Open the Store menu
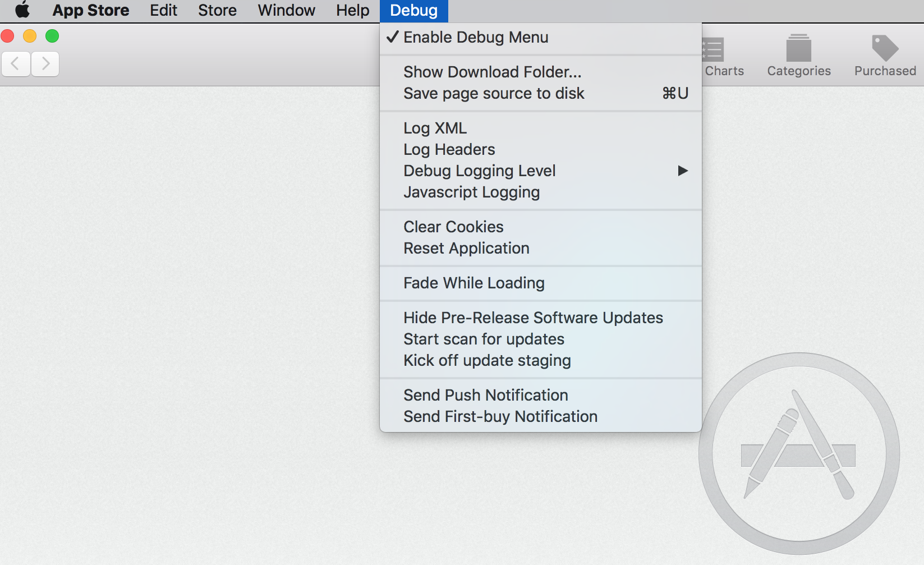 coord(217,10)
